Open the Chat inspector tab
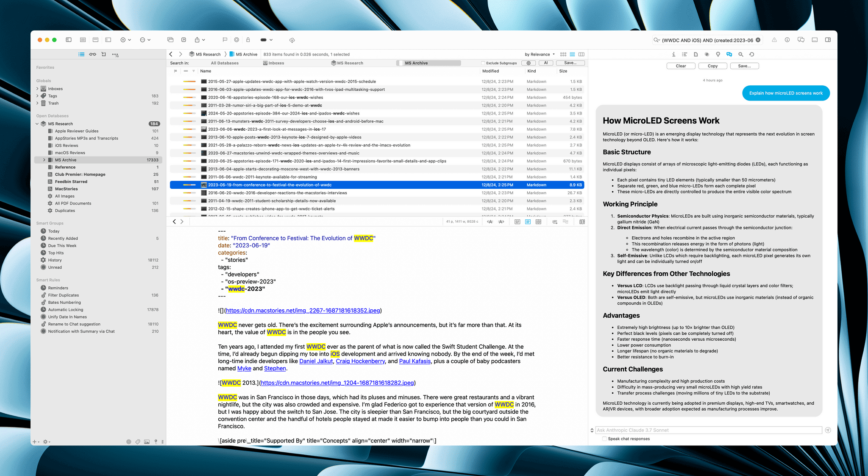 pos(729,54)
